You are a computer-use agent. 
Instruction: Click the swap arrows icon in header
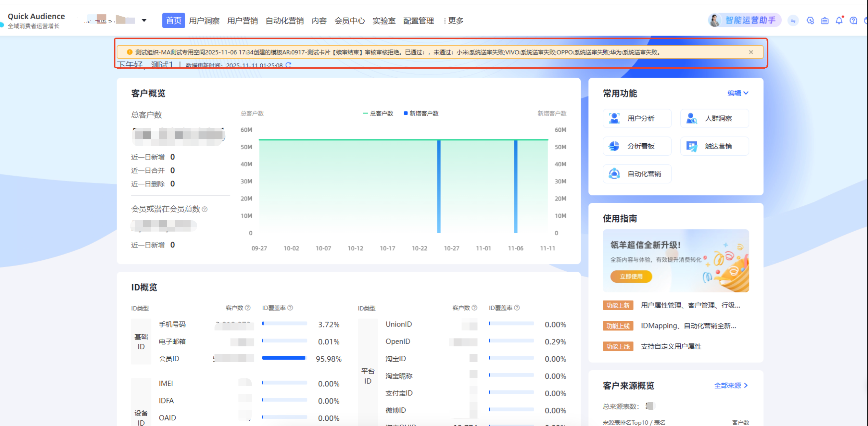click(x=793, y=21)
